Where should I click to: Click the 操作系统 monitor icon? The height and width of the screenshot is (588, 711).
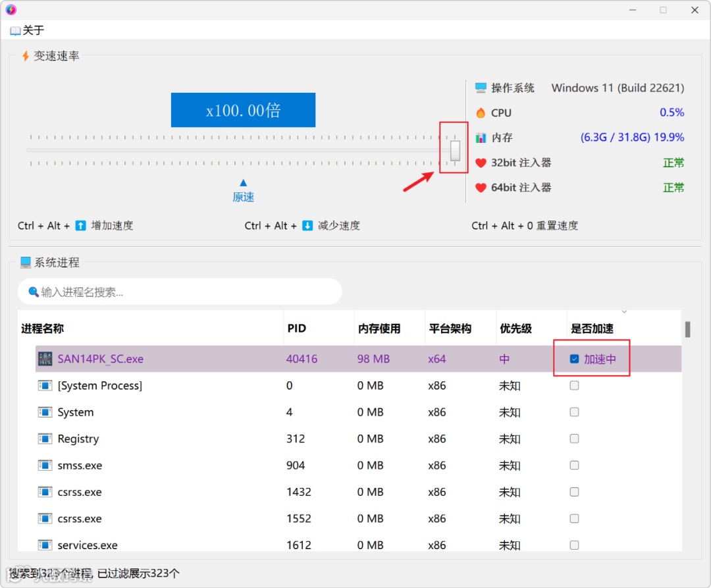pyautogui.click(x=481, y=88)
